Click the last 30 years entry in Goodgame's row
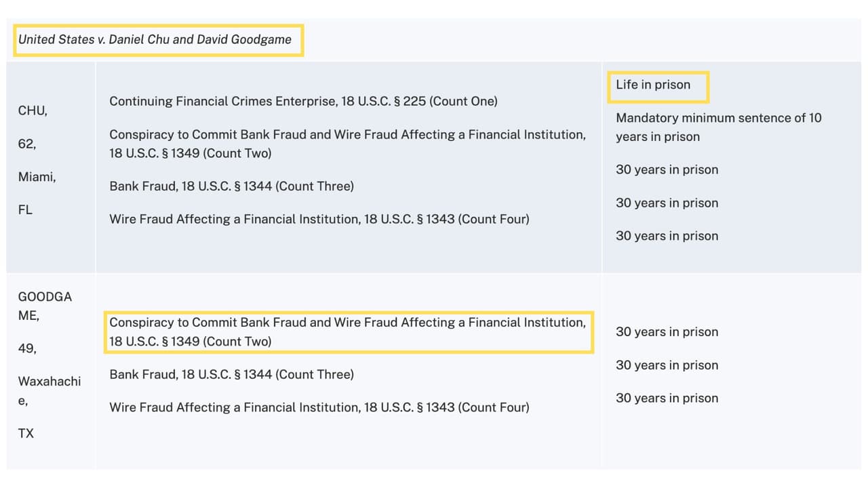The height and width of the screenshot is (488, 868). (667, 398)
